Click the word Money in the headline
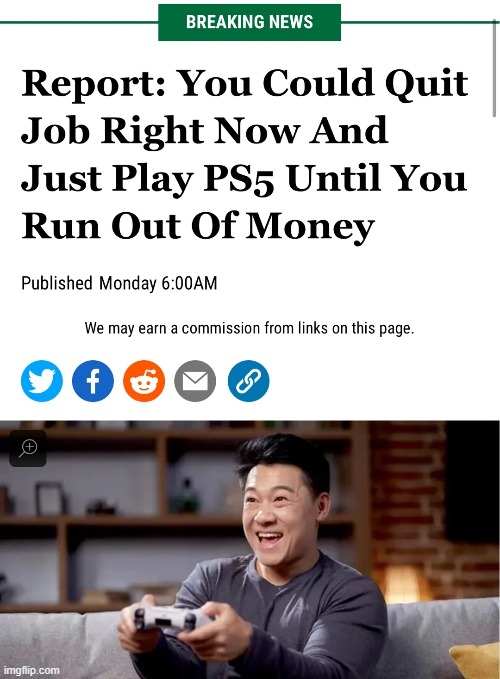The height and width of the screenshot is (679, 500). (310, 226)
